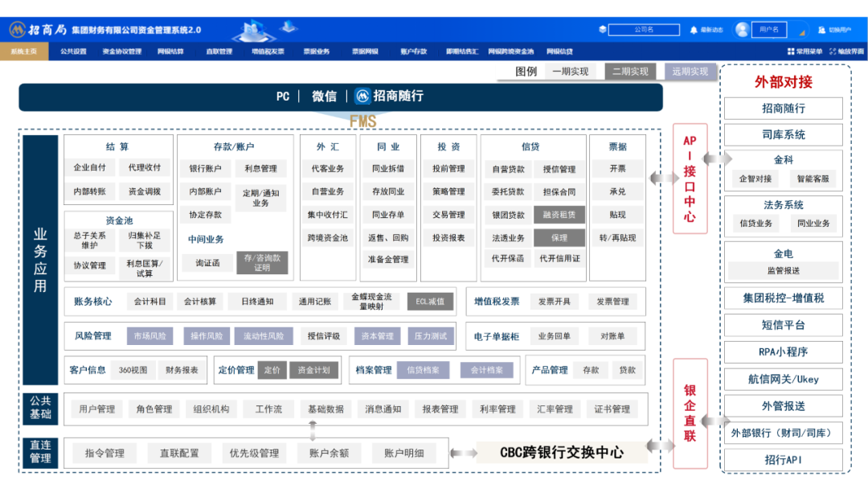Click the CBC跨银行交换中心 block
This screenshot has height=489, width=868.
coord(561,453)
